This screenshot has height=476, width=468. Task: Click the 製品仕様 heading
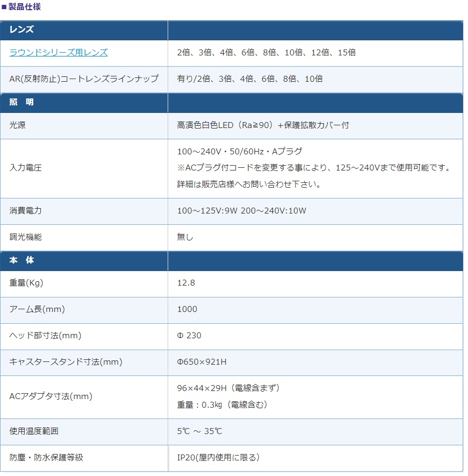pos(25,6)
